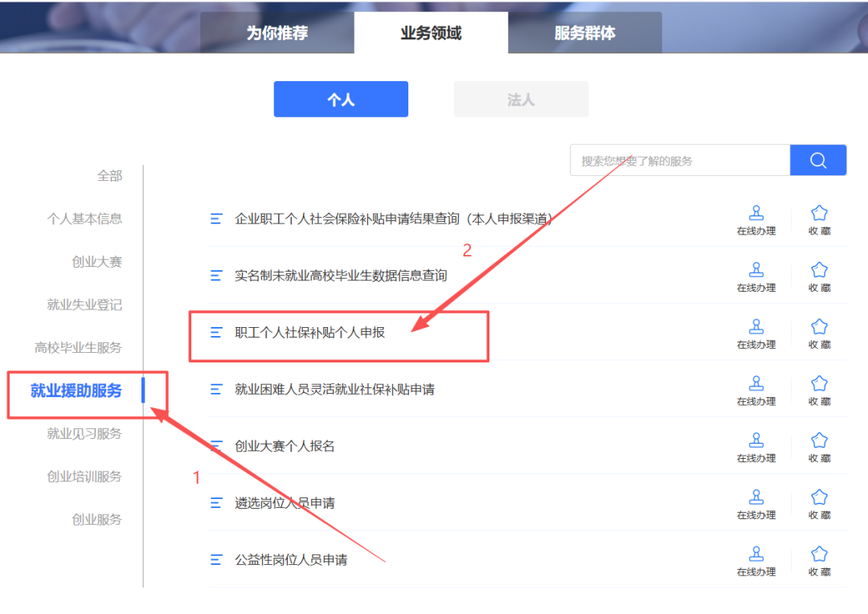Start 在线办理 for 职工个人社会保险补贴个人申报
Image resolution: width=868 pixels, height=614 pixels.
pos(756,334)
